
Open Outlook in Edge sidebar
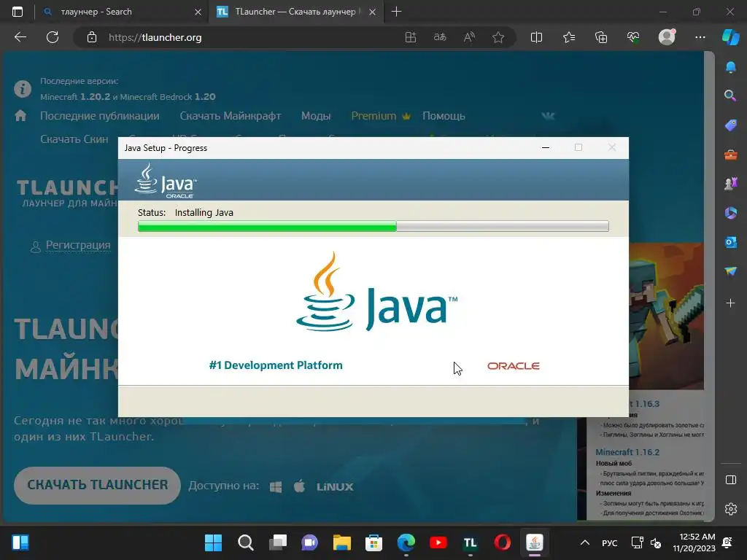(x=731, y=242)
